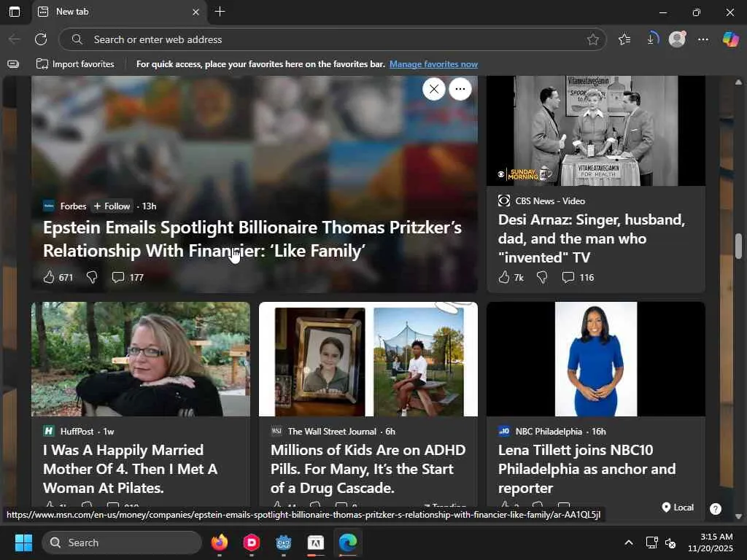Click the taskbar Search box

122,542
